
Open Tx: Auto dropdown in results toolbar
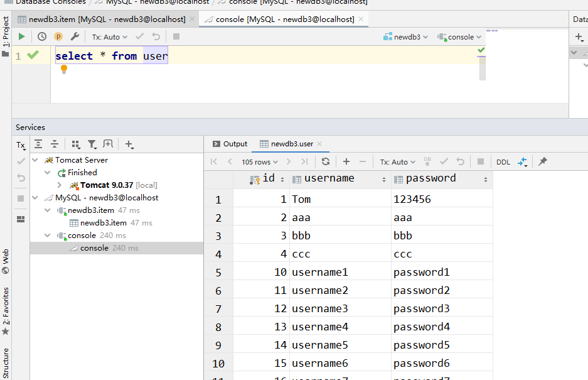(397, 162)
